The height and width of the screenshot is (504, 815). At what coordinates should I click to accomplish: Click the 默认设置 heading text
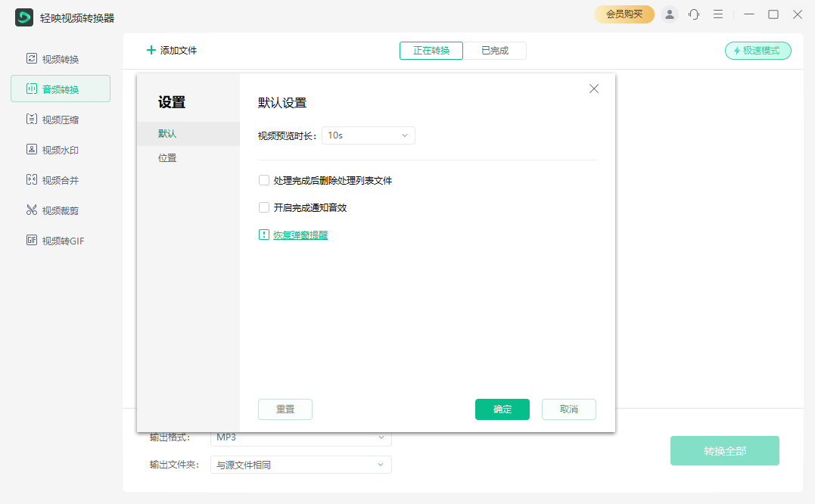coord(282,103)
